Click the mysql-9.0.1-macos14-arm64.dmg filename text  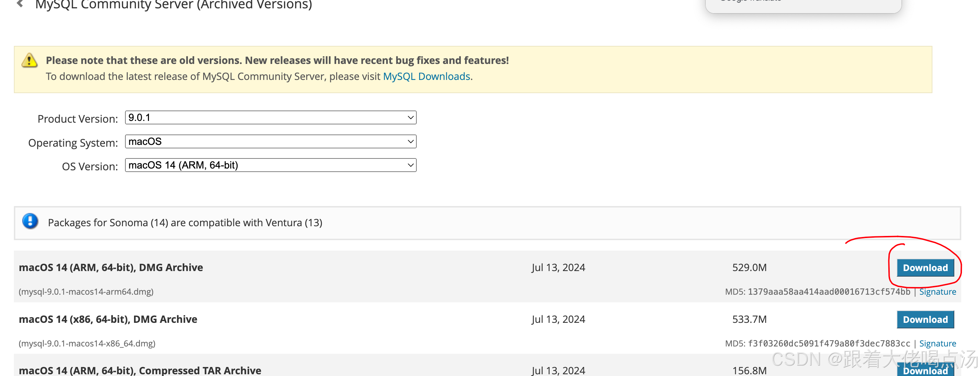point(86,292)
